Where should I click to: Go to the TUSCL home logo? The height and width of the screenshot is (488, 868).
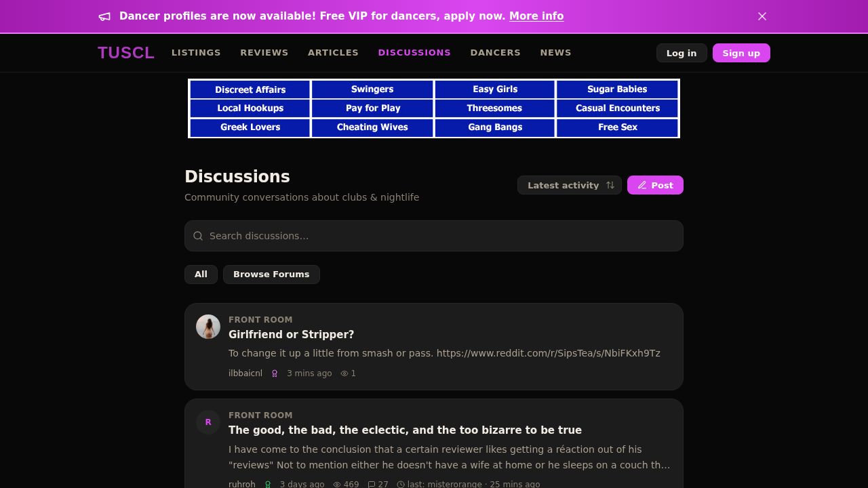126,53
